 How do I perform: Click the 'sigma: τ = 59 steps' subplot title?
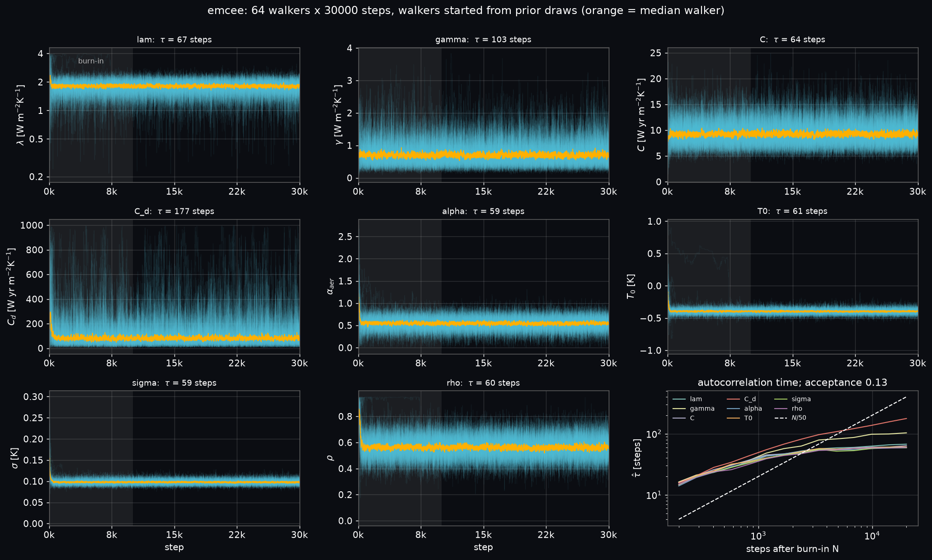click(x=174, y=383)
